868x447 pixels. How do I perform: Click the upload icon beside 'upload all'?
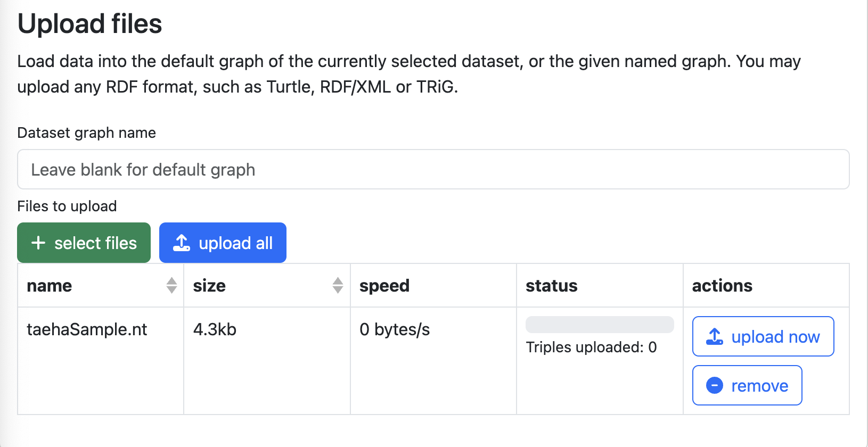coord(182,243)
